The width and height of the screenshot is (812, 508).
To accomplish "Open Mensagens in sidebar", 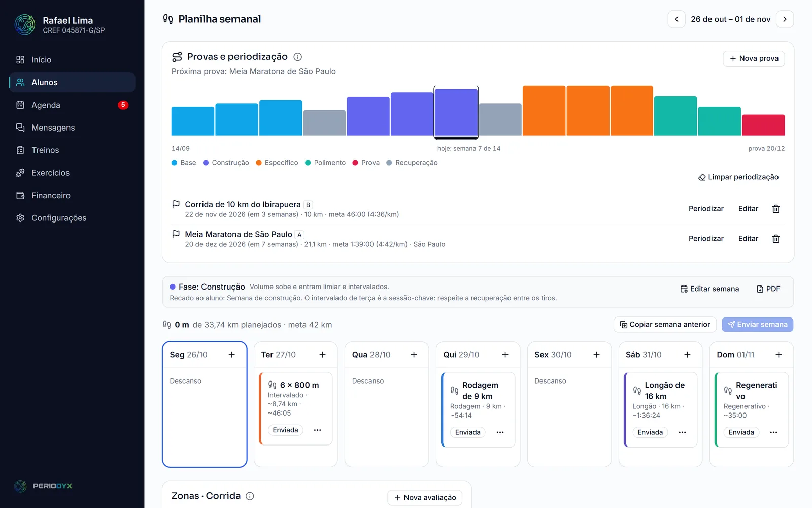I will [72, 128].
